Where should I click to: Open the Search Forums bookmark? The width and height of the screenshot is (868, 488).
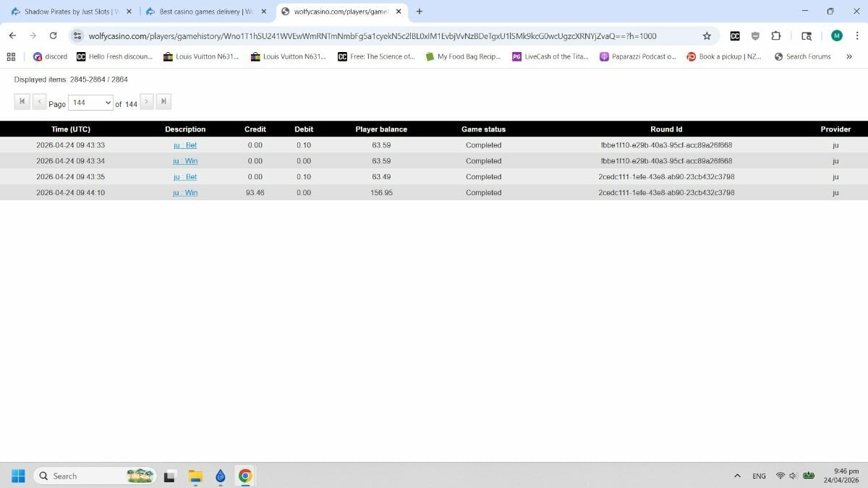(x=802, y=56)
